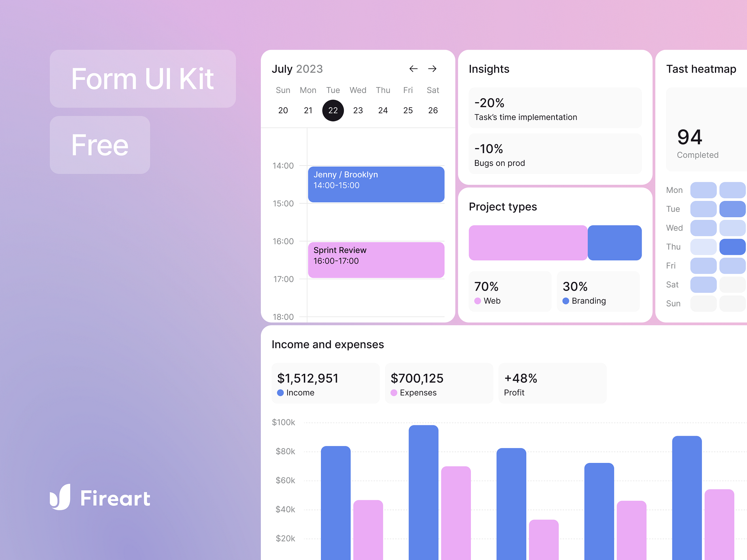
Task: Click the blue Income legend dot
Action: coord(280,393)
